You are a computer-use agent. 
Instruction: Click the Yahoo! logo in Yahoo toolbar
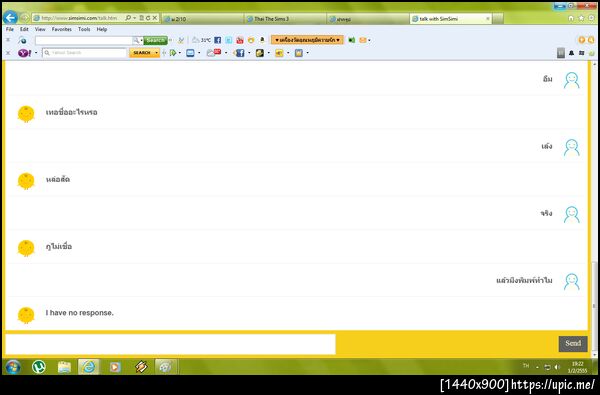(x=24, y=53)
